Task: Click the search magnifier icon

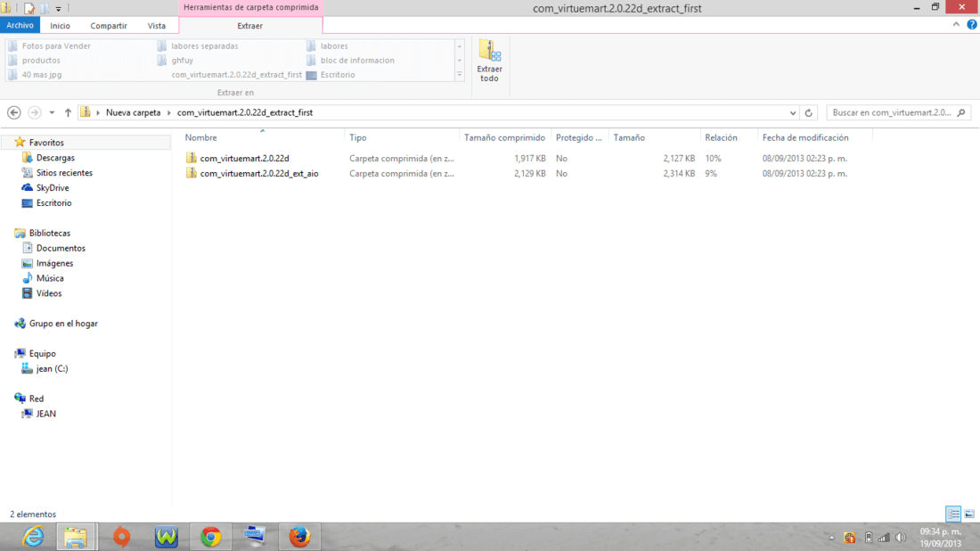Action: tap(961, 112)
